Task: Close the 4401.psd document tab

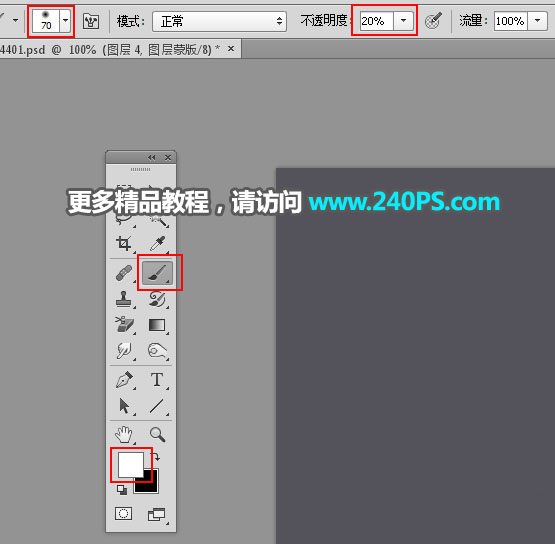Action: (231, 48)
